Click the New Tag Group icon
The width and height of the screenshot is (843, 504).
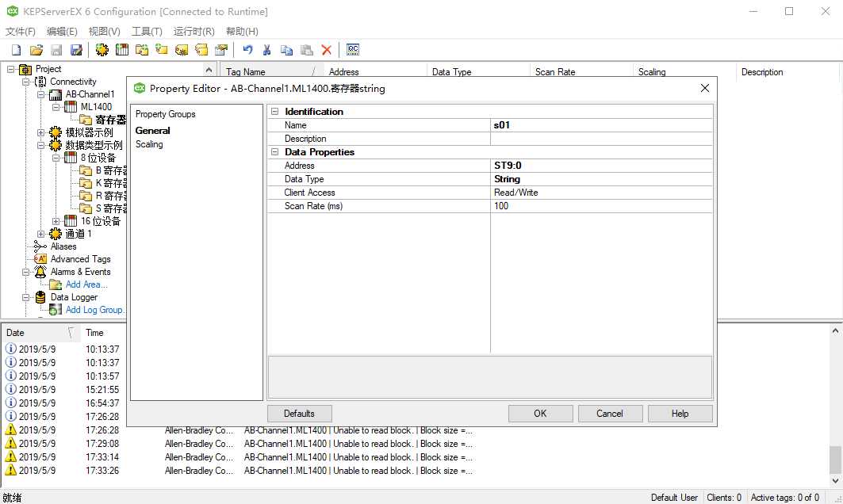point(142,50)
